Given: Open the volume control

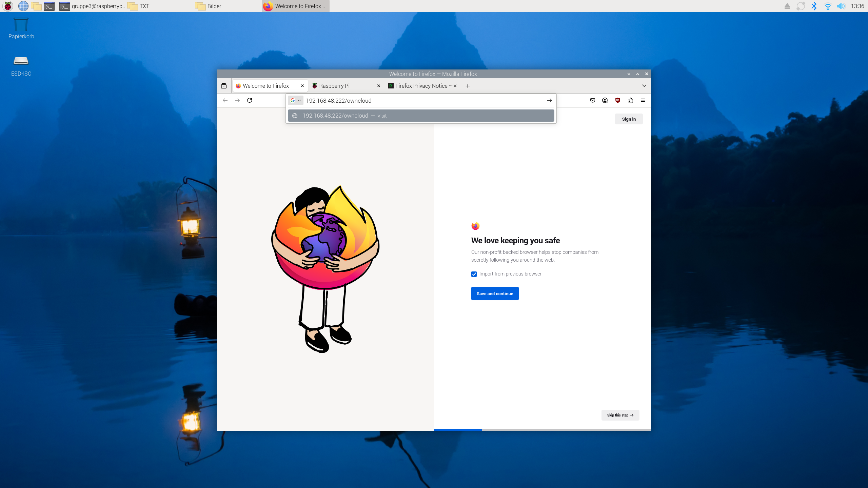Looking at the screenshot, I should (x=841, y=6).
